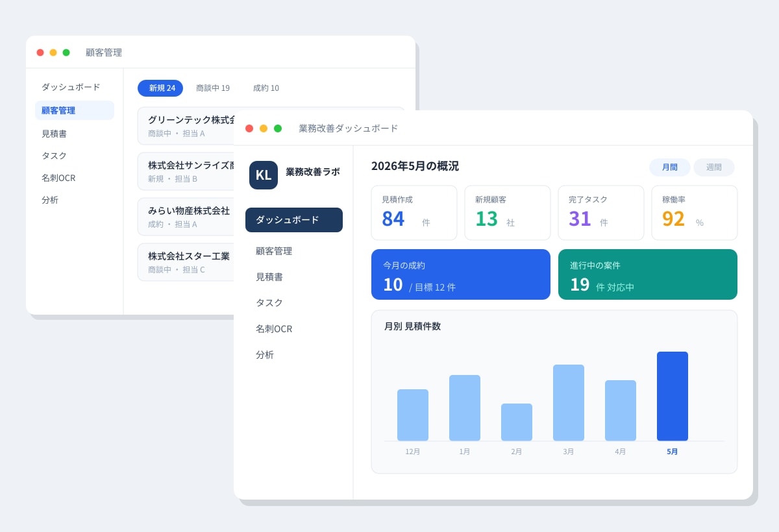This screenshot has height=532, width=779.
Task: Click the 見積作成 84件 stat card
Action: click(x=414, y=213)
